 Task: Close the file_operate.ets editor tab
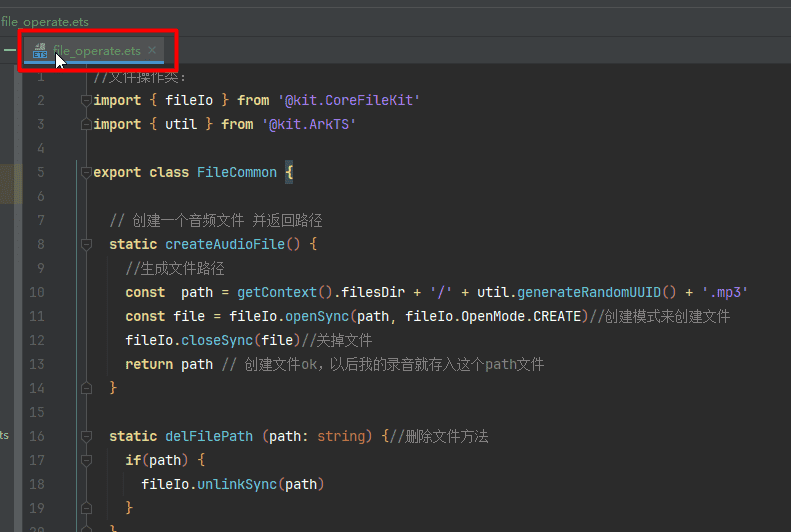pyautogui.click(x=152, y=50)
